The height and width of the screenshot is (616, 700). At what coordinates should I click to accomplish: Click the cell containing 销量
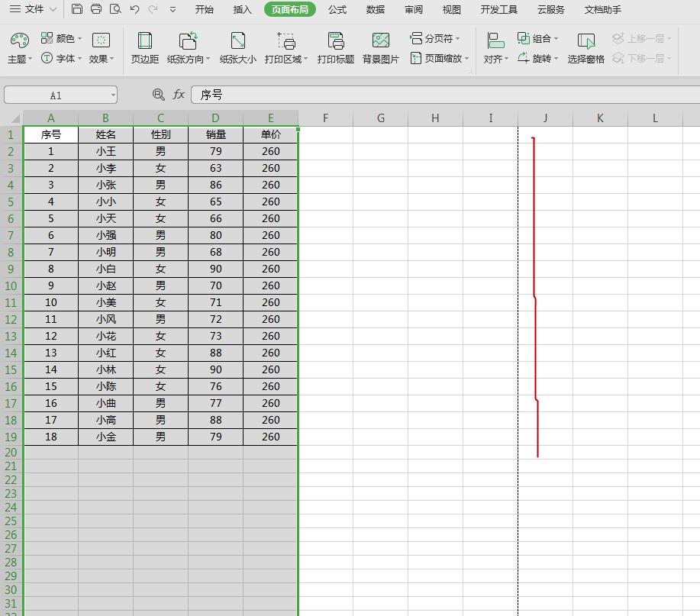215,134
